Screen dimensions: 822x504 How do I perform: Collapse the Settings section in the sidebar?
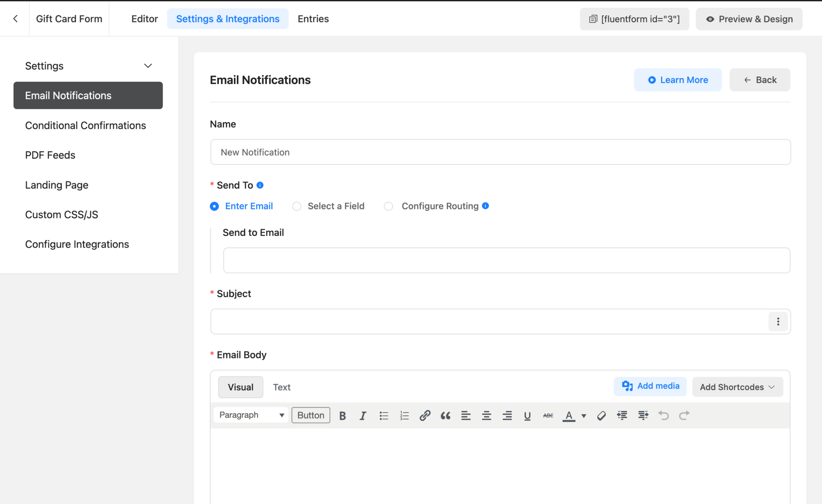148,65
